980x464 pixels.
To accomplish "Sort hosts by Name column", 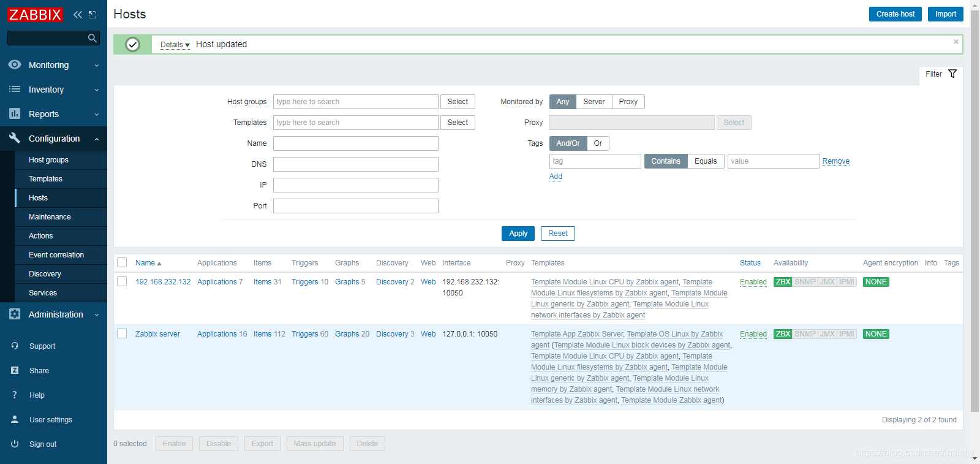I will [148, 263].
